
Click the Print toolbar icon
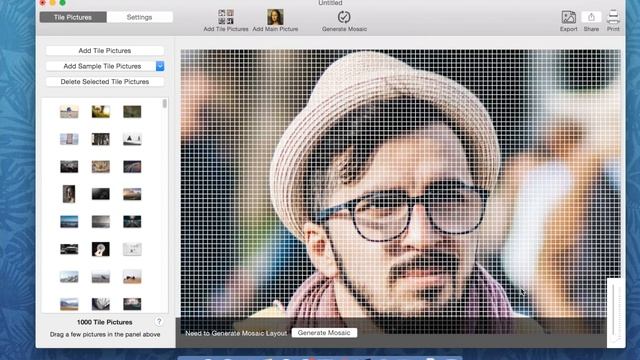pos(613,17)
